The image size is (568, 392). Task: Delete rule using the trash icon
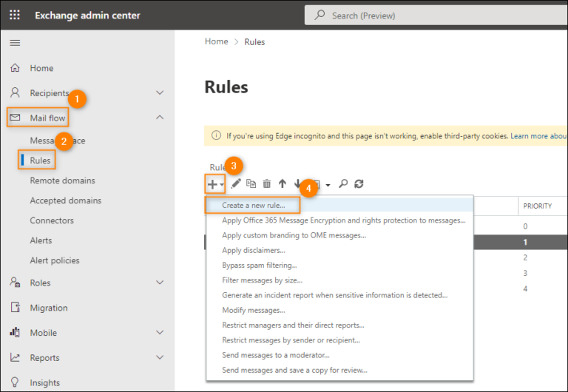coord(266,183)
